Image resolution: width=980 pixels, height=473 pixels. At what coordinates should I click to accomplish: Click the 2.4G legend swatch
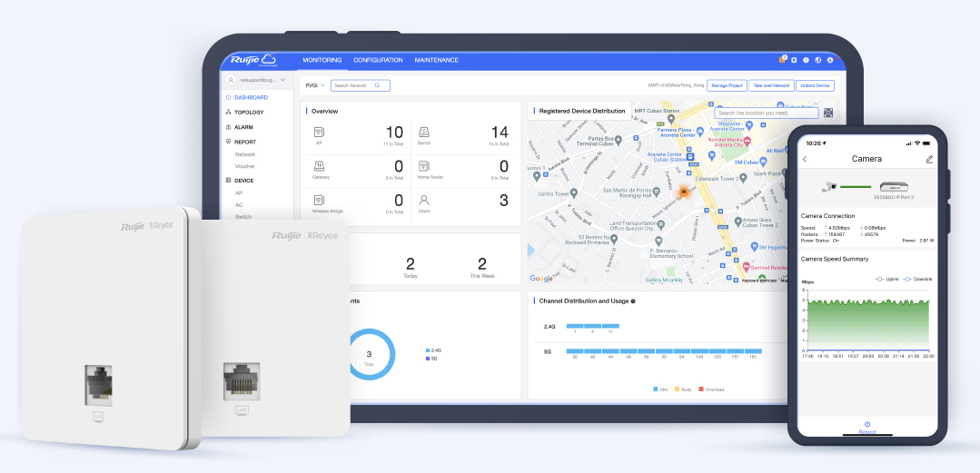click(428, 350)
